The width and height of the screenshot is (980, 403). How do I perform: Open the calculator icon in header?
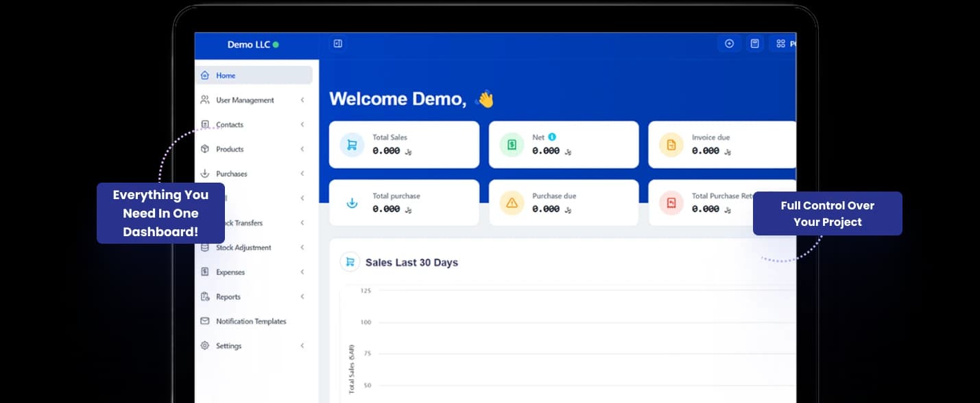pos(754,44)
